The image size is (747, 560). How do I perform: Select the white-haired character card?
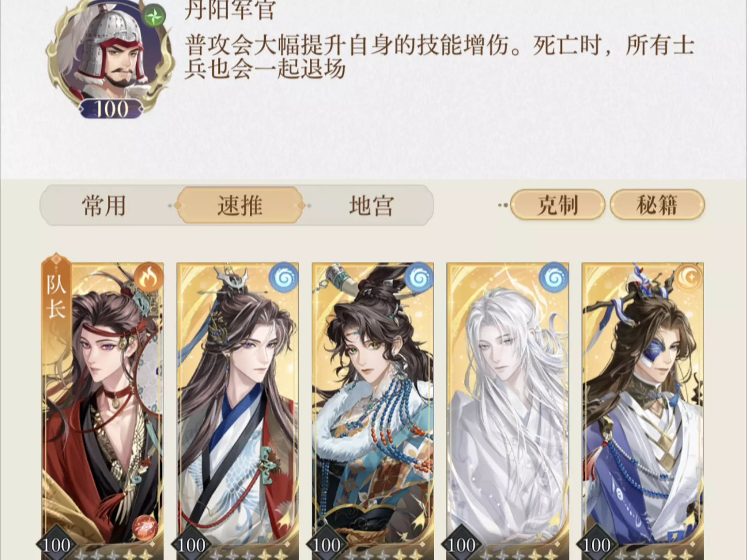click(508, 411)
